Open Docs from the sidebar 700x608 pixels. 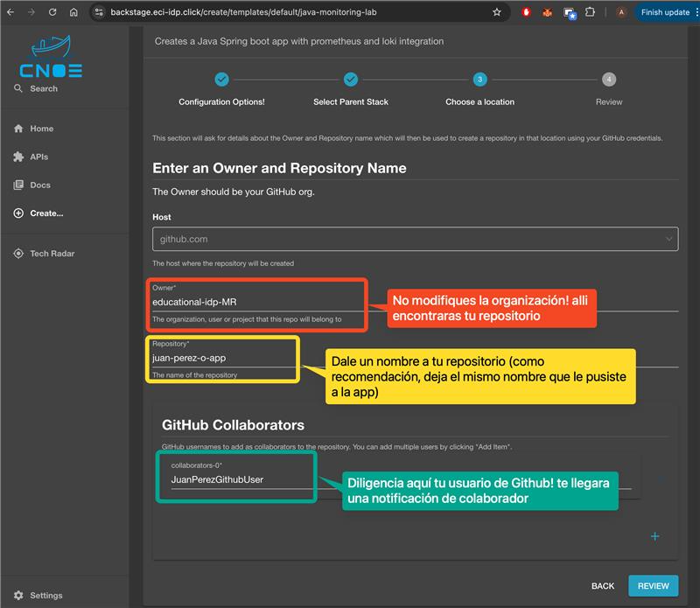tap(40, 185)
